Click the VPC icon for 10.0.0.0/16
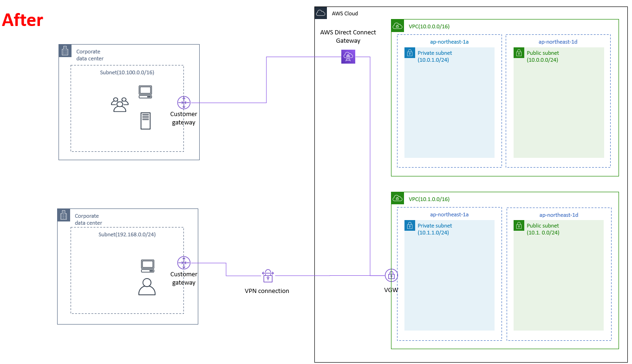This screenshot has width=632, height=364. pos(397,25)
